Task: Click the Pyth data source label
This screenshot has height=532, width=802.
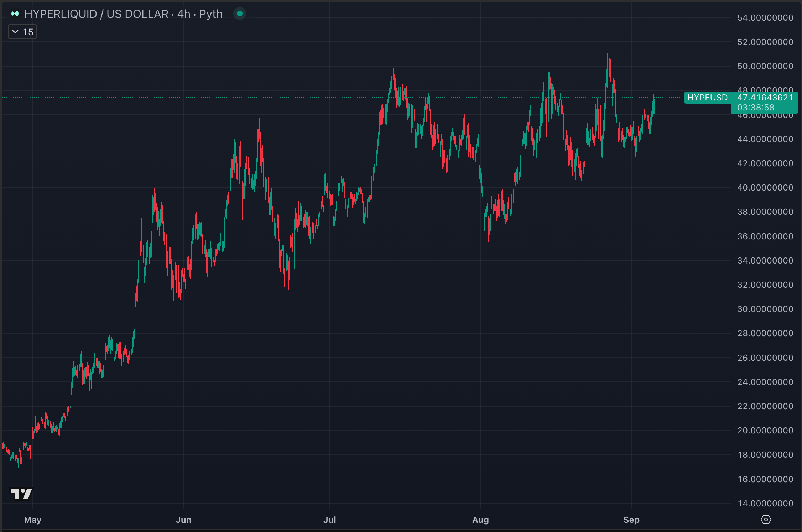Action: [210, 14]
